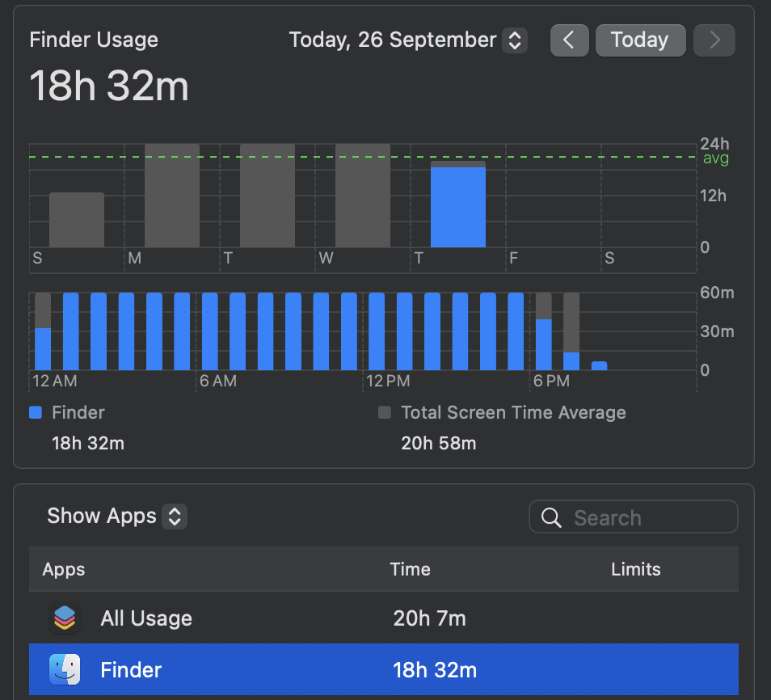Select Monday's bar in weekly chart
Image resolution: width=771 pixels, height=700 pixels.
[x=172, y=196]
